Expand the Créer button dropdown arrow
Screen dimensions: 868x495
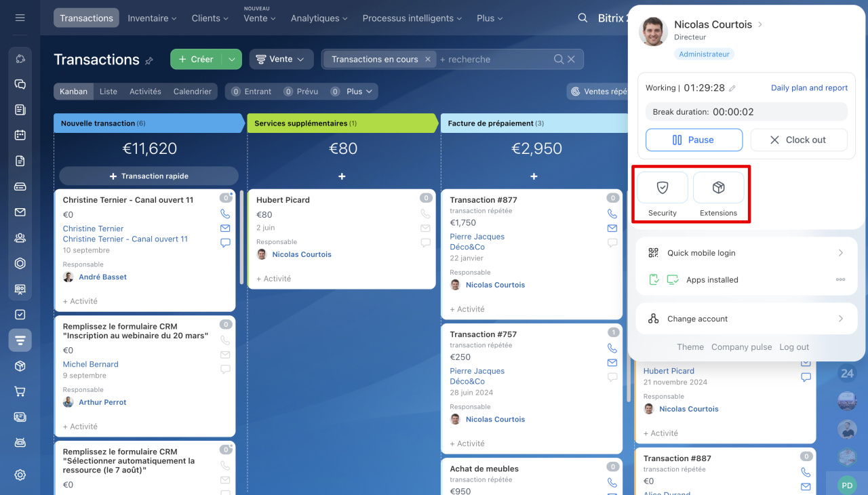231,59
